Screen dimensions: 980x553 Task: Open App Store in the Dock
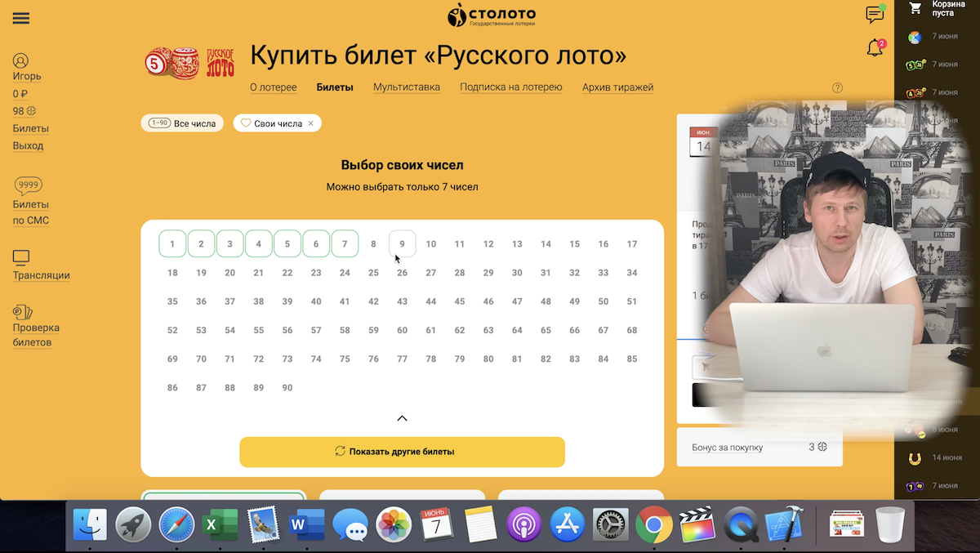click(567, 524)
